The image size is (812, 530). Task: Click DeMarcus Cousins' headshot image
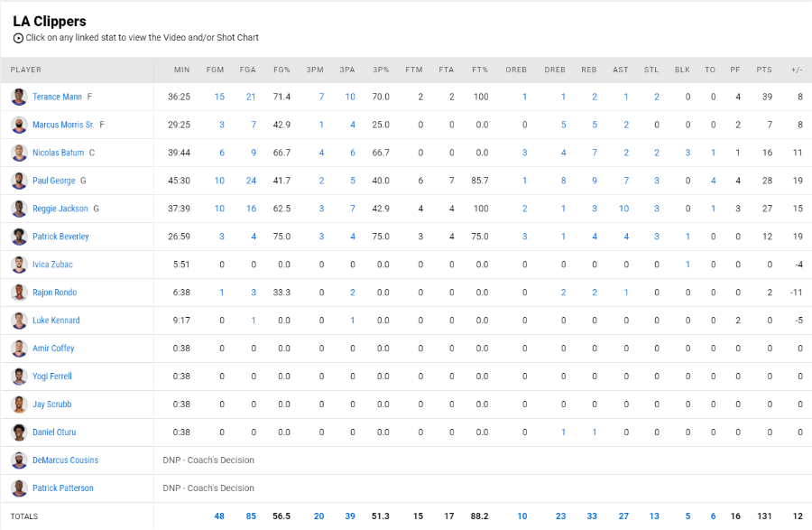tap(19, 460)
